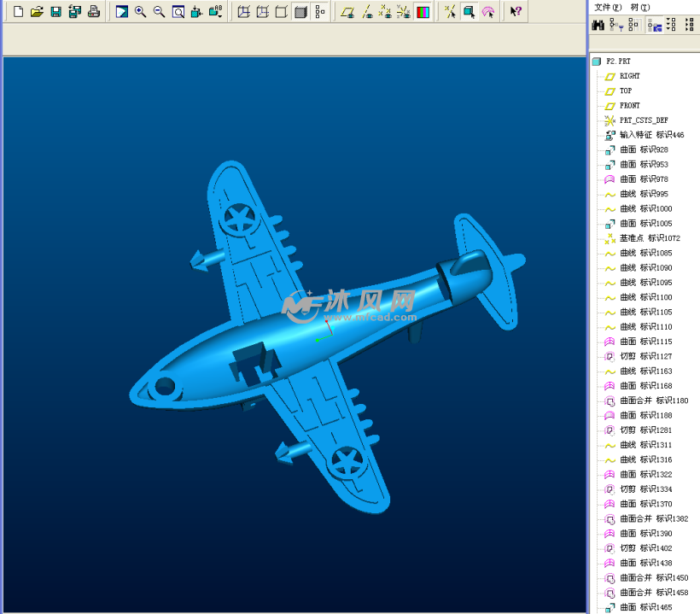Image resolution: width=700 pixels, height=614 pixels.
Task: Enable shaded display mode
Action: click(x=300, y=12)
